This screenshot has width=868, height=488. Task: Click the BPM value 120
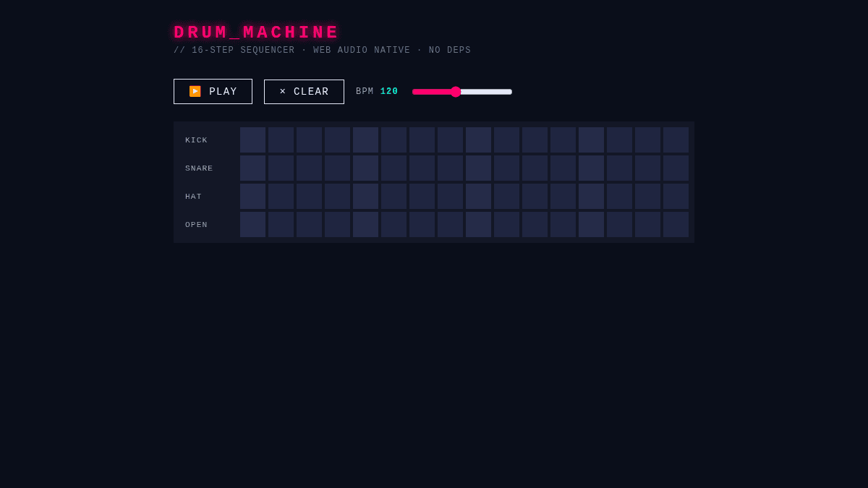389,92
